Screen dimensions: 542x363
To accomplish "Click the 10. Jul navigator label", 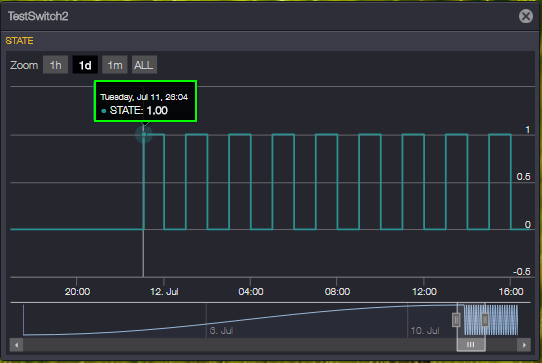I will [x=425, y=331].
